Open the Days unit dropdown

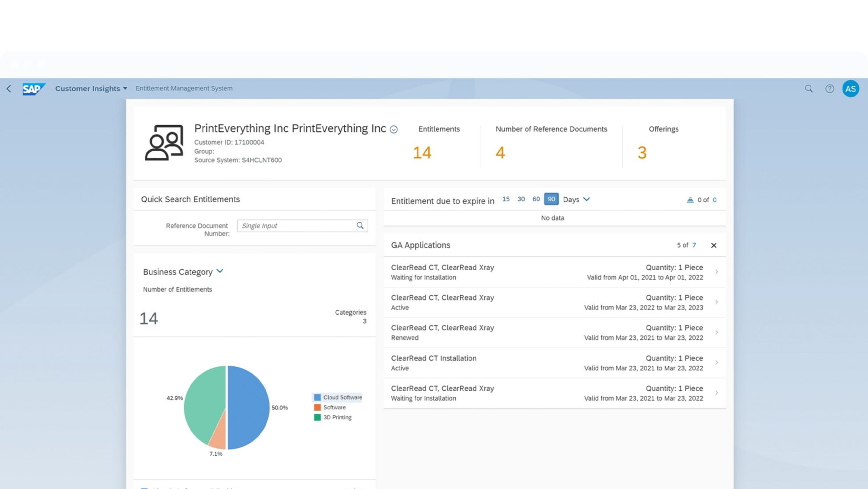(586, 199)
